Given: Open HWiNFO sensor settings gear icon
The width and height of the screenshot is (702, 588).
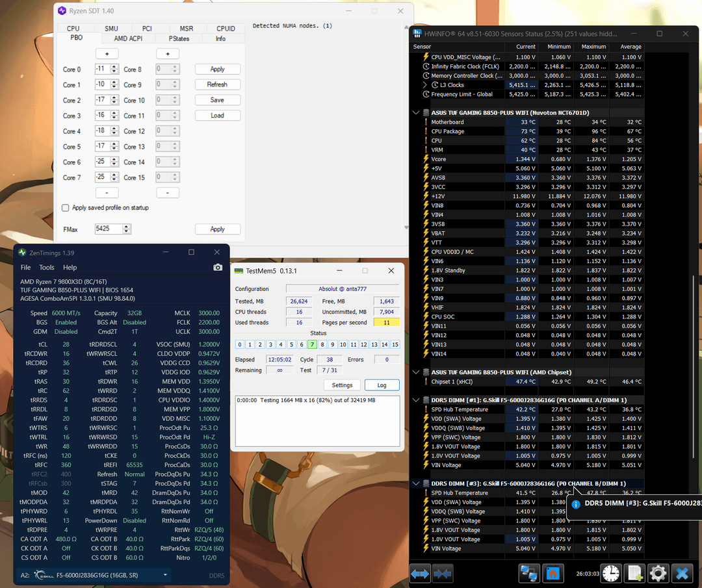Looking at the screenshot, I should tap(658, 573).
